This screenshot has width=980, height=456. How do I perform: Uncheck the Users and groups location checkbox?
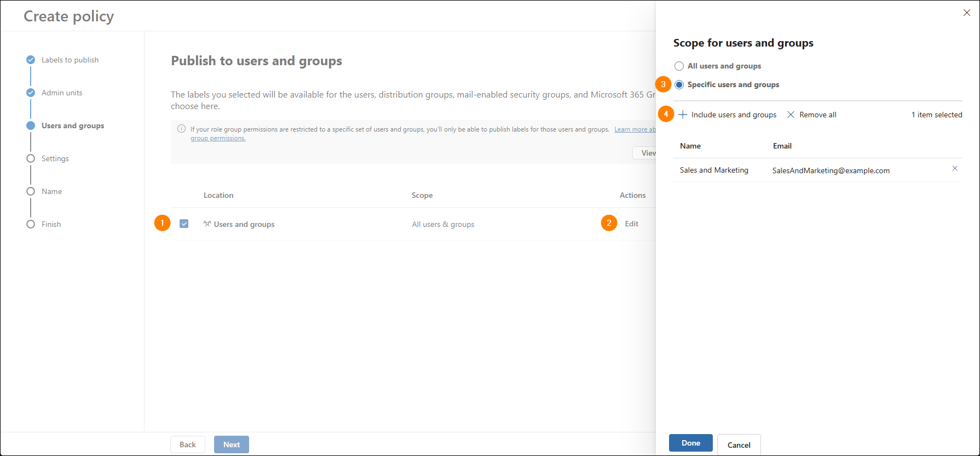click(184, 224)
